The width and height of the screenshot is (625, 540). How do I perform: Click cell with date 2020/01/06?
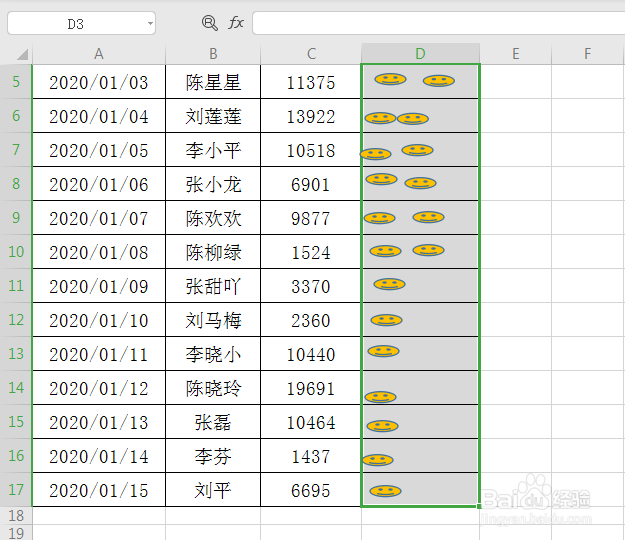coord(98,184)
